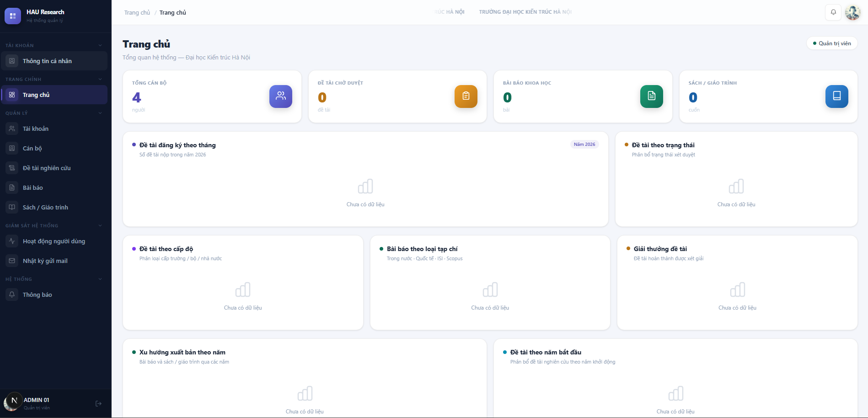Collapse the HỆ THỐNG sidebar section
The height and width of the screenshot is (418, 868).
click(x=100, y=279)
